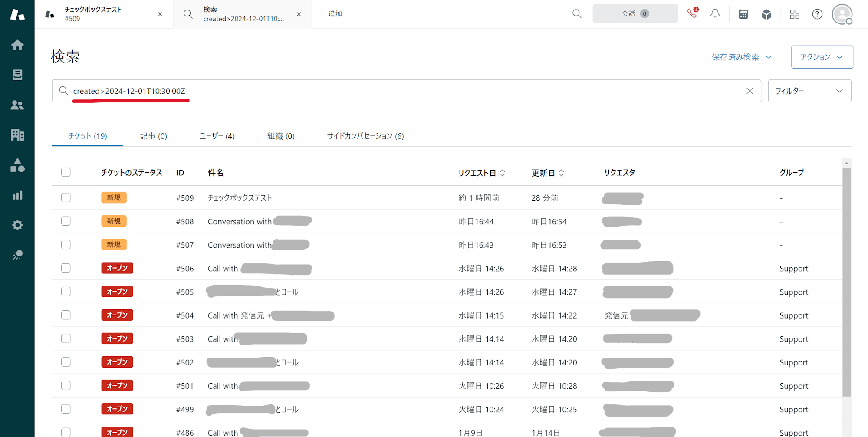Expand 保存済み検索 dropdown
This screenshot has width=868, height=437.
742,57
